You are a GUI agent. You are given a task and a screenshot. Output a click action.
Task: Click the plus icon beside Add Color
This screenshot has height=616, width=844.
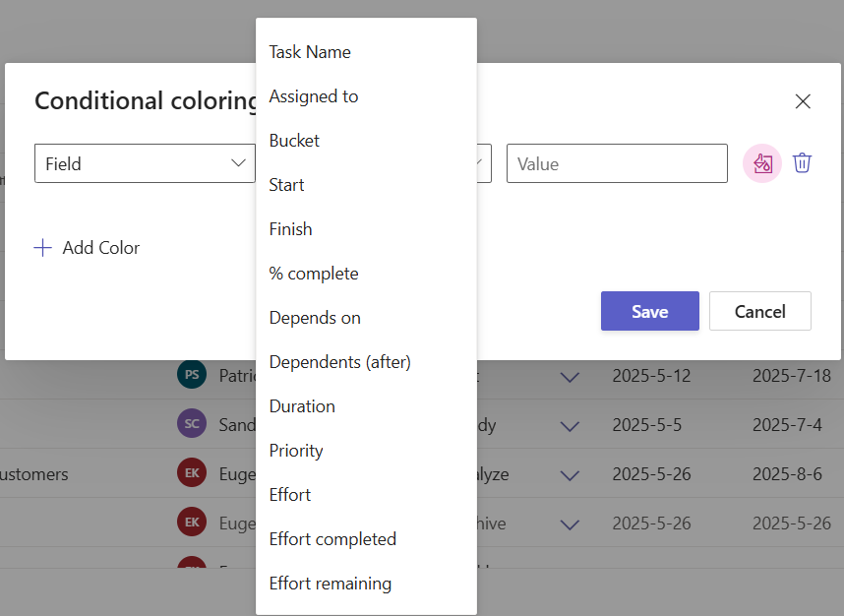coord(43,248)
